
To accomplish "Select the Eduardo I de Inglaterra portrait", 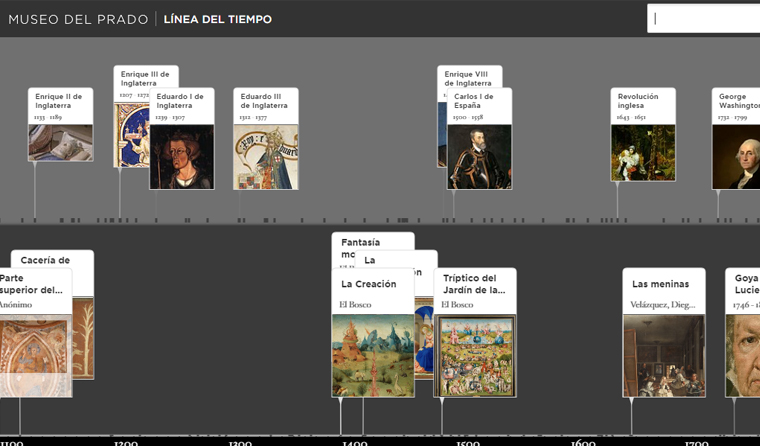I will (x=182, y=157).
